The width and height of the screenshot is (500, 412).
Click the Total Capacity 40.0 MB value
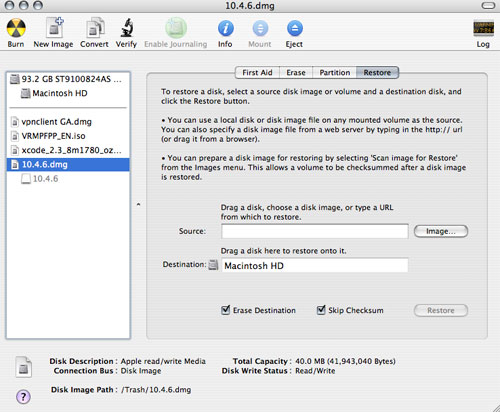(x=345, y=361)
